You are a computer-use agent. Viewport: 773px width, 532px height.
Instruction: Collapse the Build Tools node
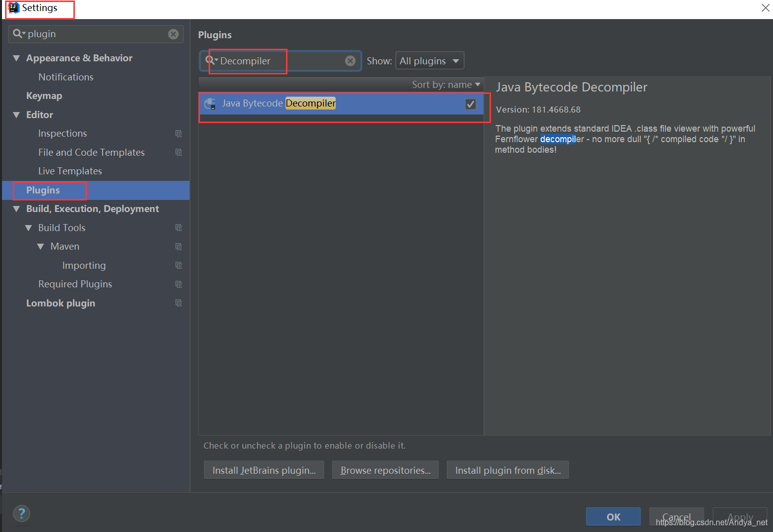pos(29,228)
